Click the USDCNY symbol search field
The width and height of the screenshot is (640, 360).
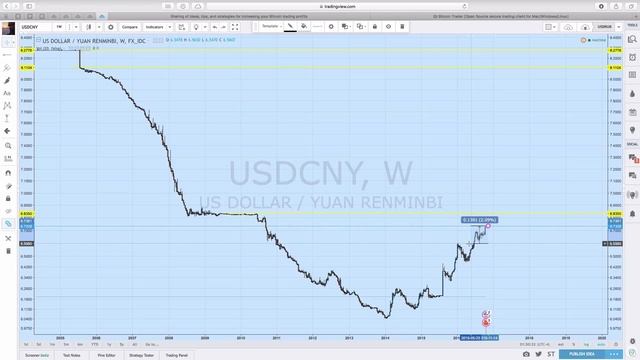pos(36,27)
